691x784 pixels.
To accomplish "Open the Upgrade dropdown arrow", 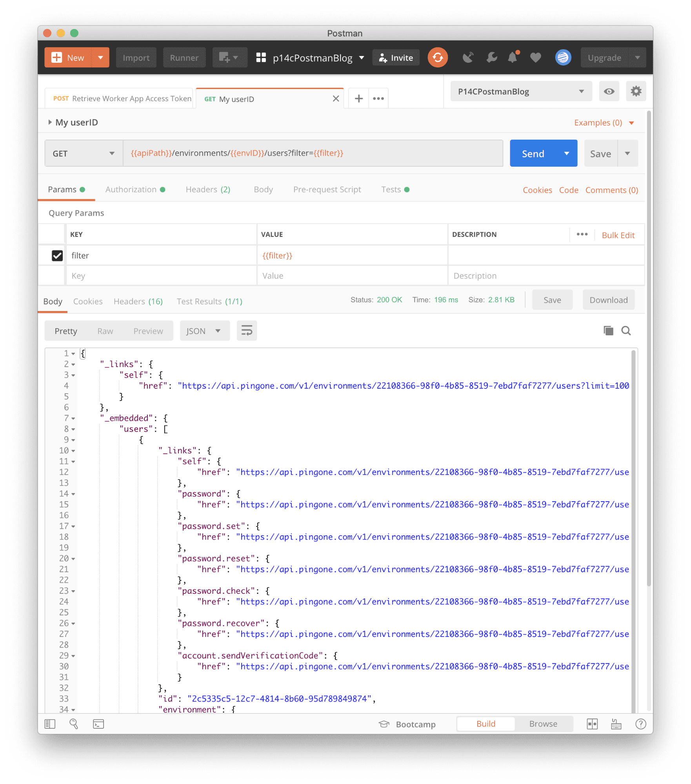I will (637, 58).
